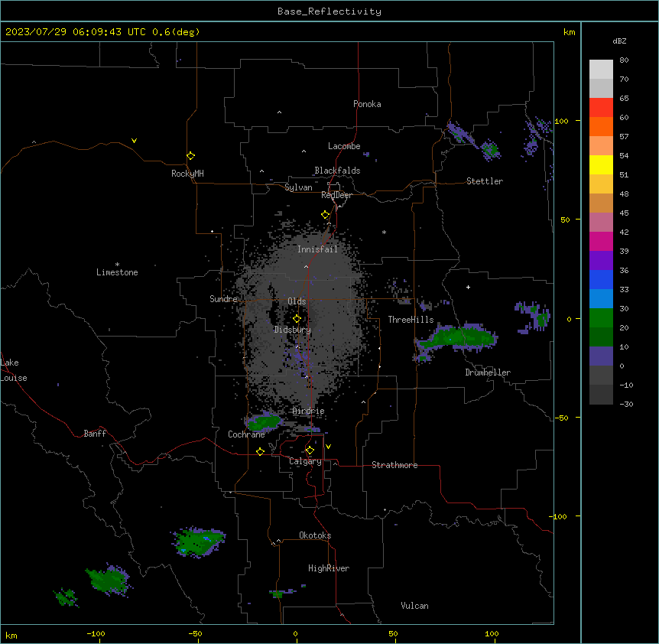Click the yellow diamond marker above Calgary label
The height and width of the screenshot is (644, 659).
[310, 450]
